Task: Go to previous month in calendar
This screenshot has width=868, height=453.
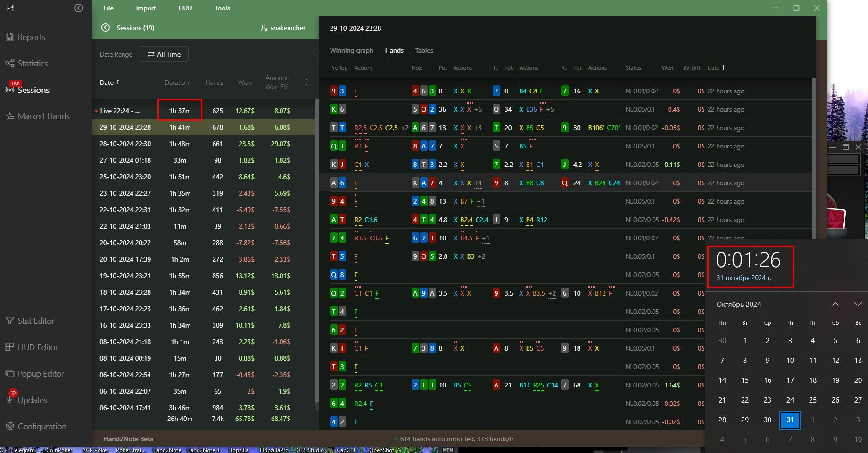Action: (x=835, y=304)
